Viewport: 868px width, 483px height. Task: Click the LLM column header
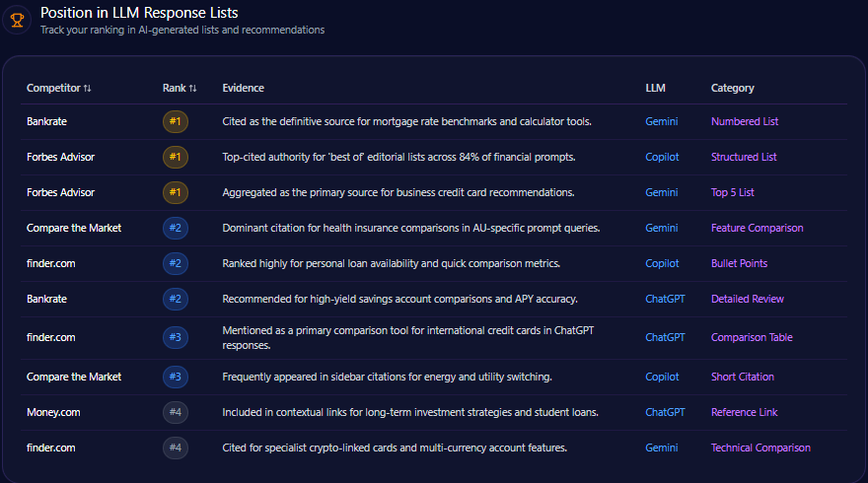[655, 88]
